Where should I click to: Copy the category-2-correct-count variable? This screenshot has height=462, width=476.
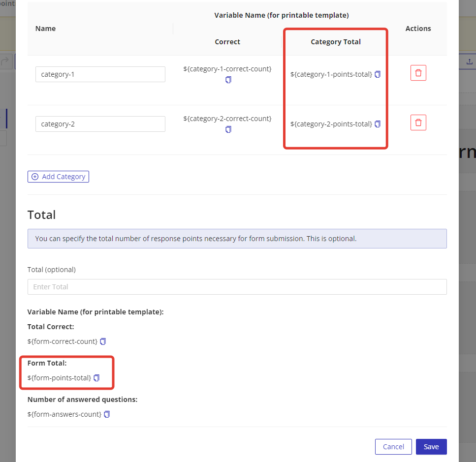pos(228,129)
